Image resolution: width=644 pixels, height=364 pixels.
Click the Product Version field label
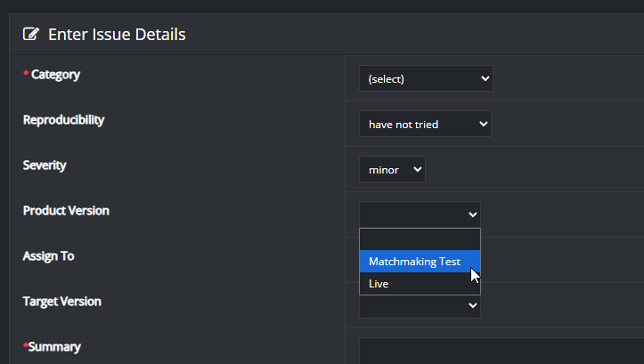[66, 211]
